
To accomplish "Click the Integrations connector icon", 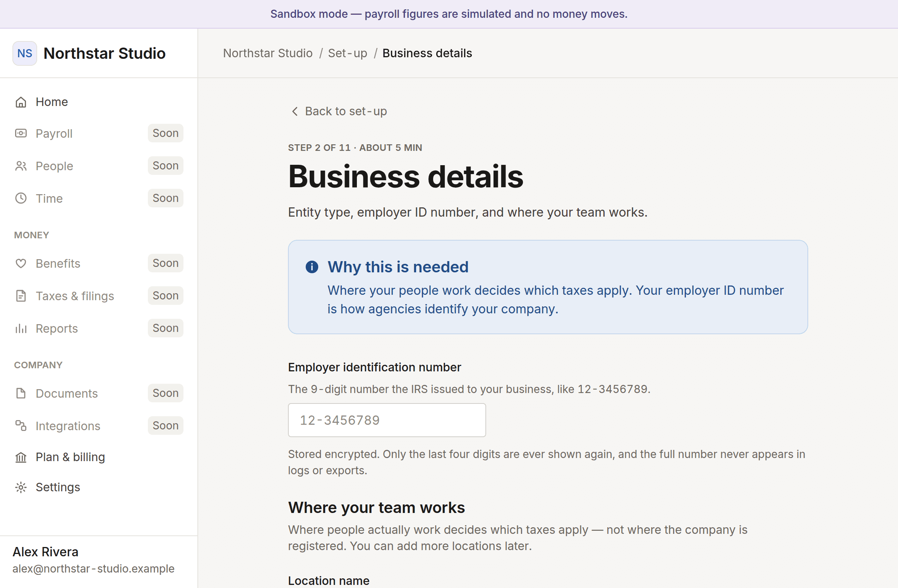I will [x=21, y=426].
